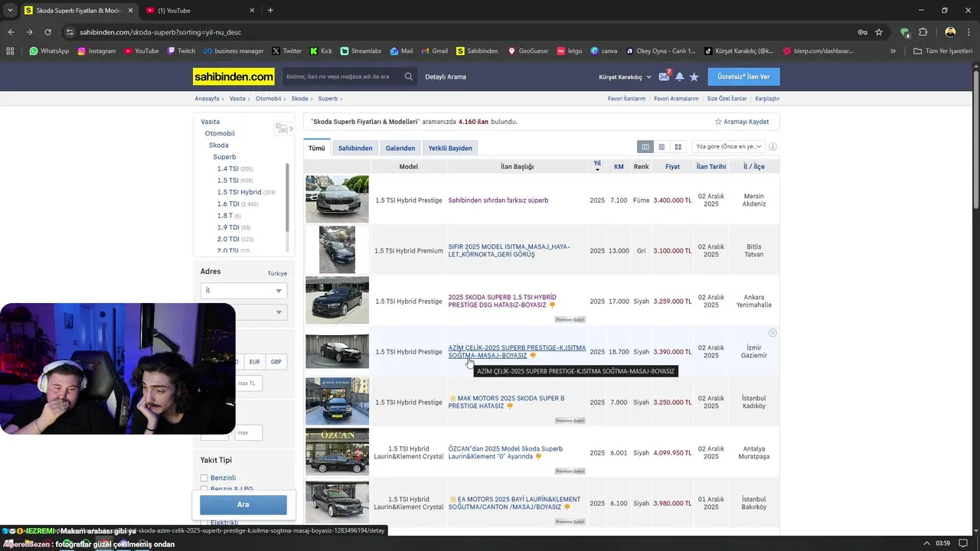Open the messages envelope icon
This screenshot has height=551, width=980.
click(664, 77)
